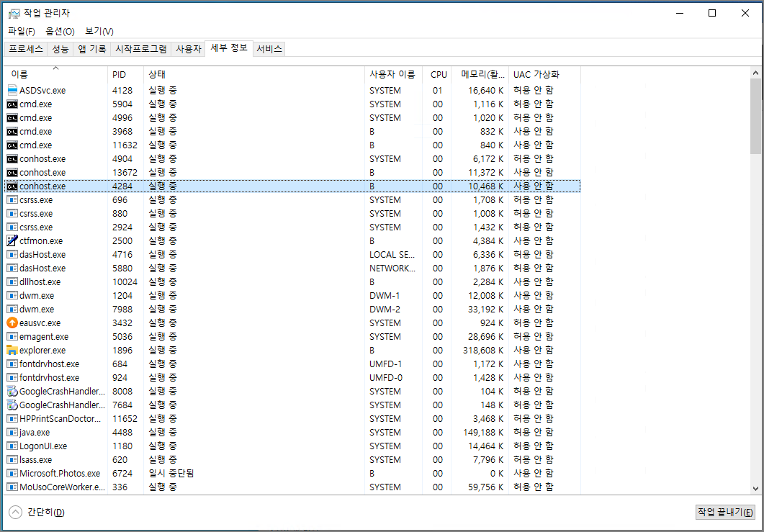Click the LogonUI.exe process icon

(x=12, y=446)
